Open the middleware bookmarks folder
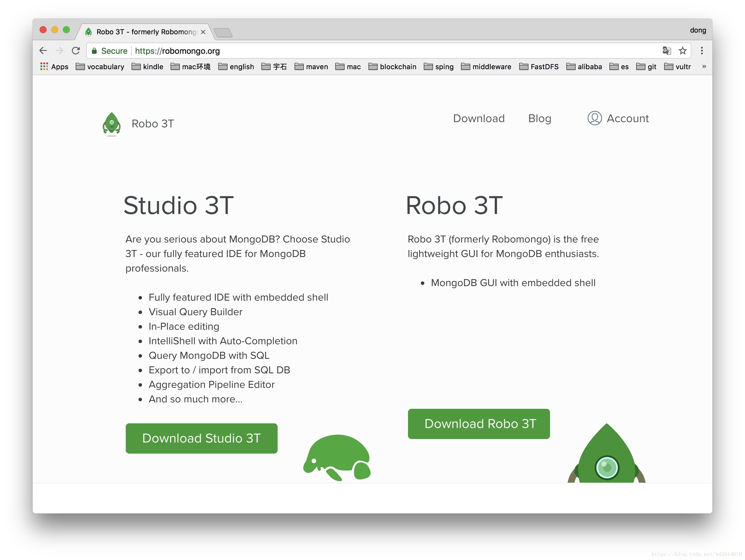 pyautogui.click(x=486, y=67)
